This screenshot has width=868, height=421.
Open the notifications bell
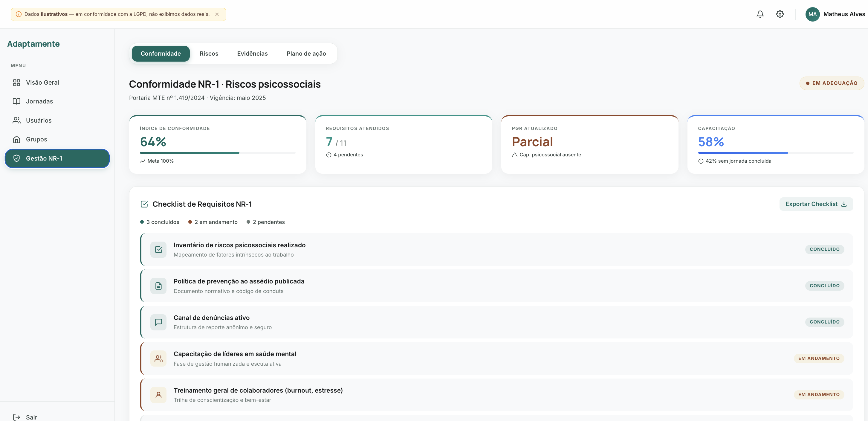click(x=760, y=14)
